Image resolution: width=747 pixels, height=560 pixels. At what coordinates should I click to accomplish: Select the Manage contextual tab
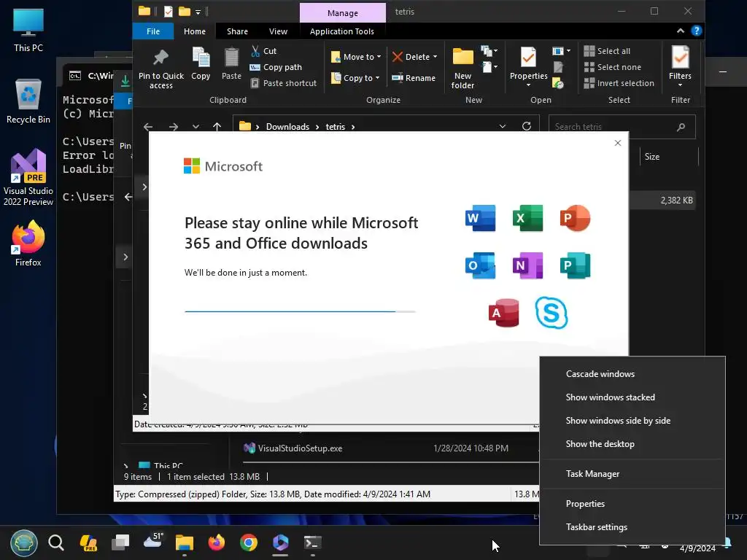pos(343,13)
